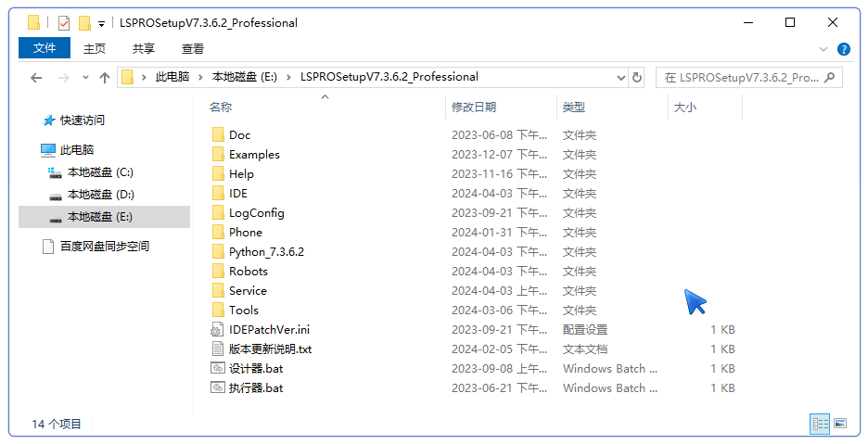Open the 查看 ribbon tab
Screen dimensions: 868x444
click(193, 49)
